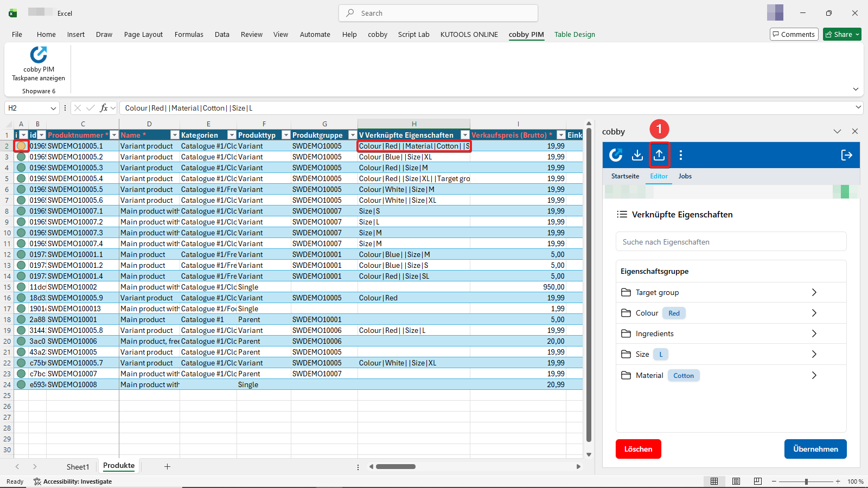Expand the Colour property group chevron
Screen dimensions: 868x488
tap(814, 313)
